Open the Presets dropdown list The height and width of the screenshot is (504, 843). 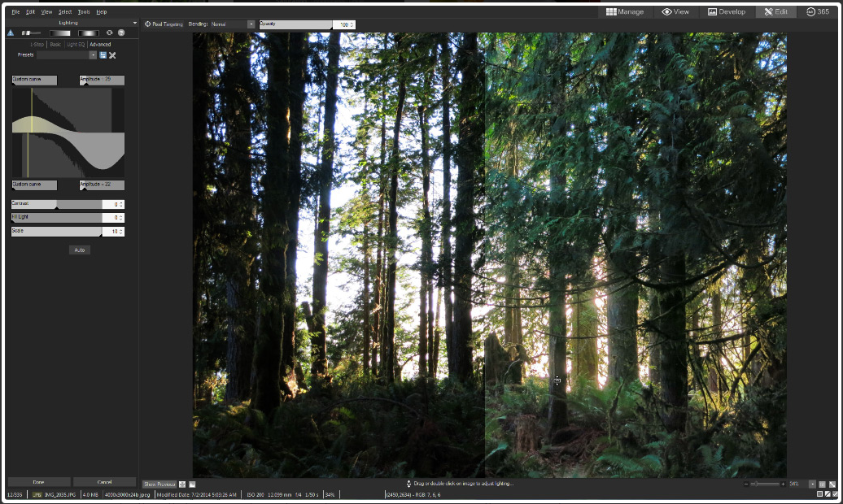point(93,55)
